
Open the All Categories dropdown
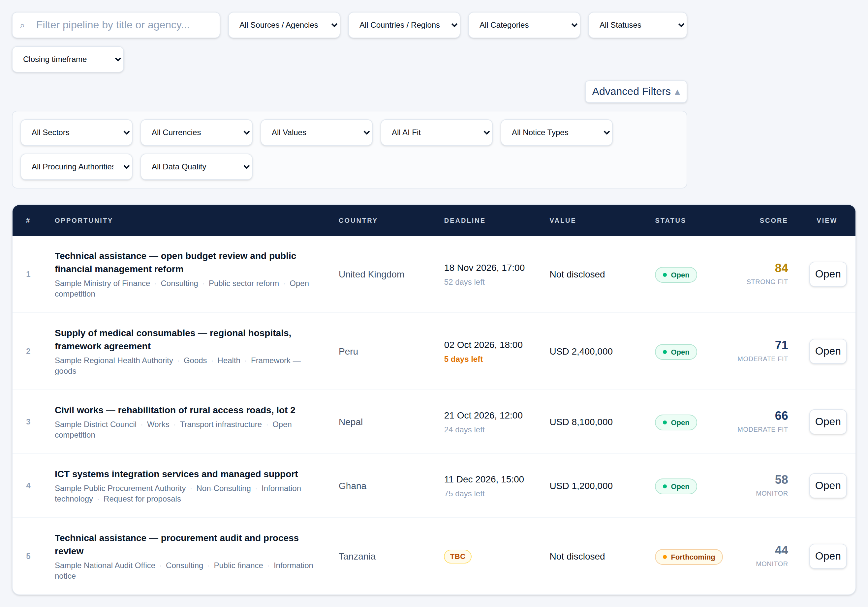tap(524, 25)
